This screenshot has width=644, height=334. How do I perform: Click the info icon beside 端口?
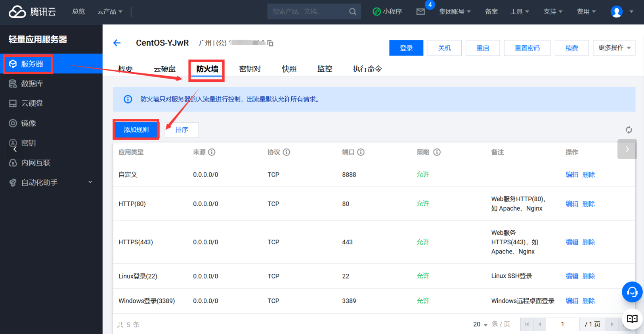[x=361, y=152]
